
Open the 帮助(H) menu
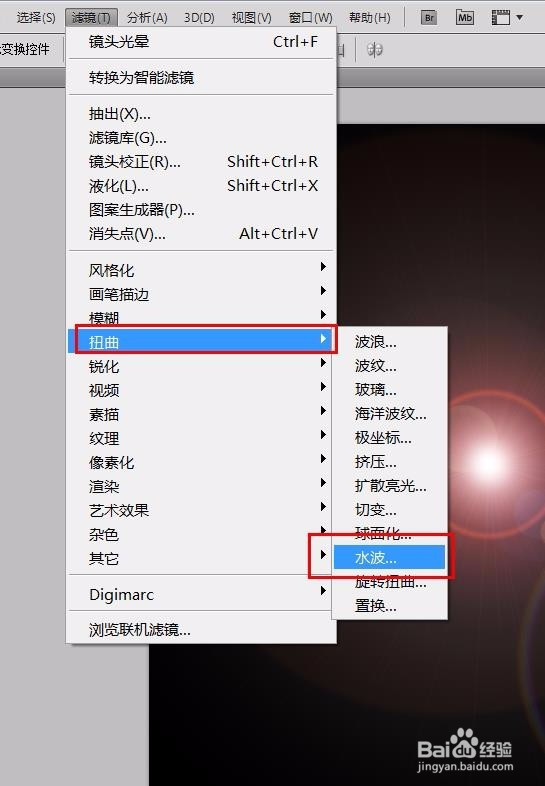pos(370,18)
